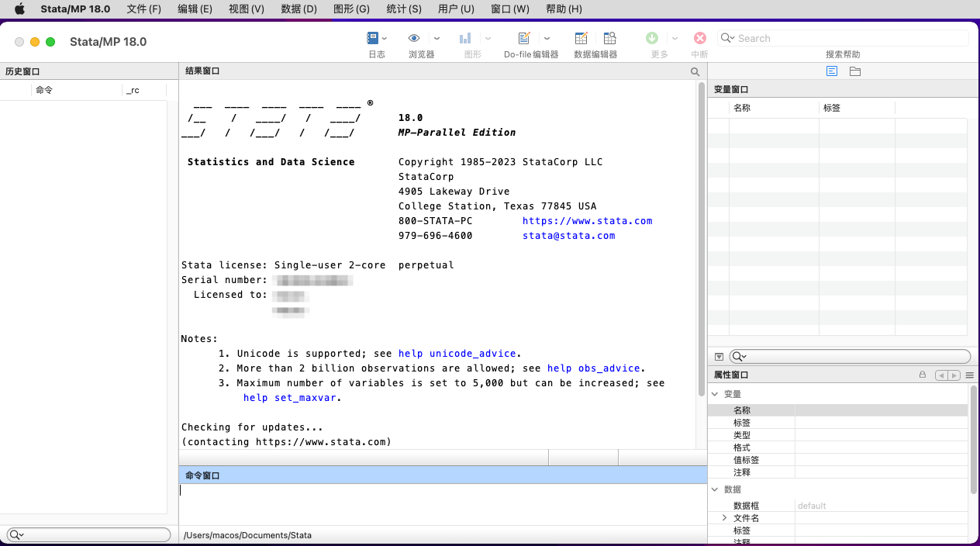Go to previous variable in 属性窗口
980x546 pixels.
pos(941,375)
